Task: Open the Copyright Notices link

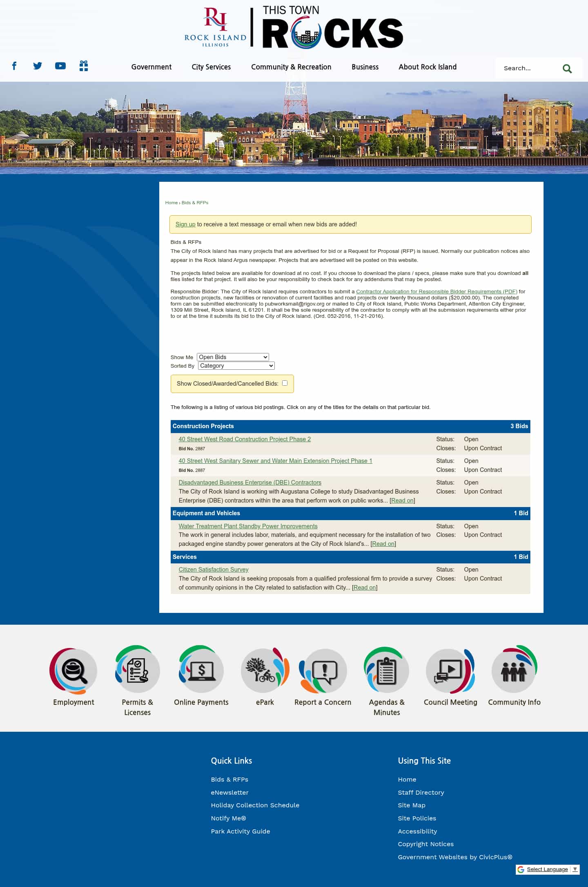Action: point(426,844)
